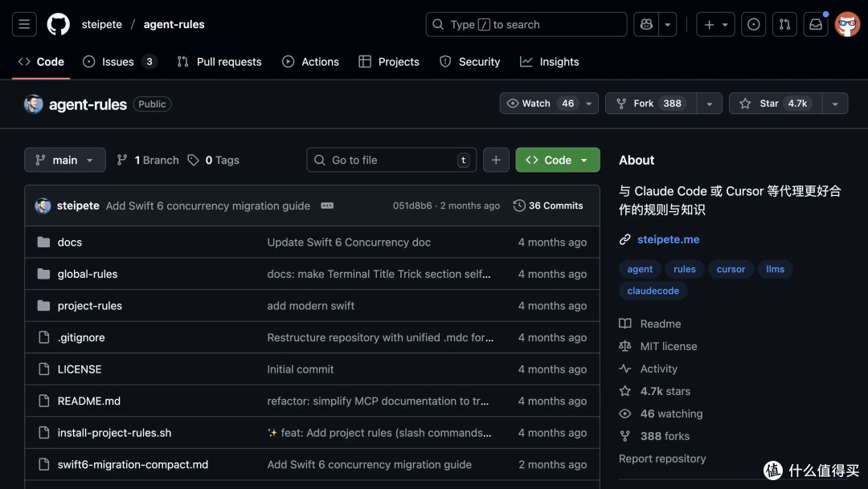Click the plus icon to add file
Viewport: 868px width, 489px height.
496,160
